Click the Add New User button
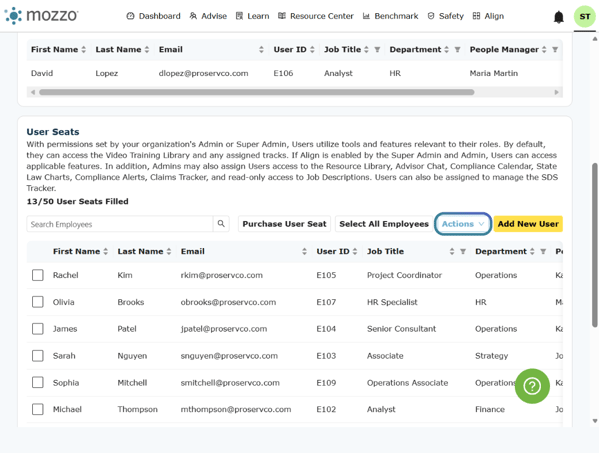The height and width of the screenshot is (453, 599). coord(528,224)
